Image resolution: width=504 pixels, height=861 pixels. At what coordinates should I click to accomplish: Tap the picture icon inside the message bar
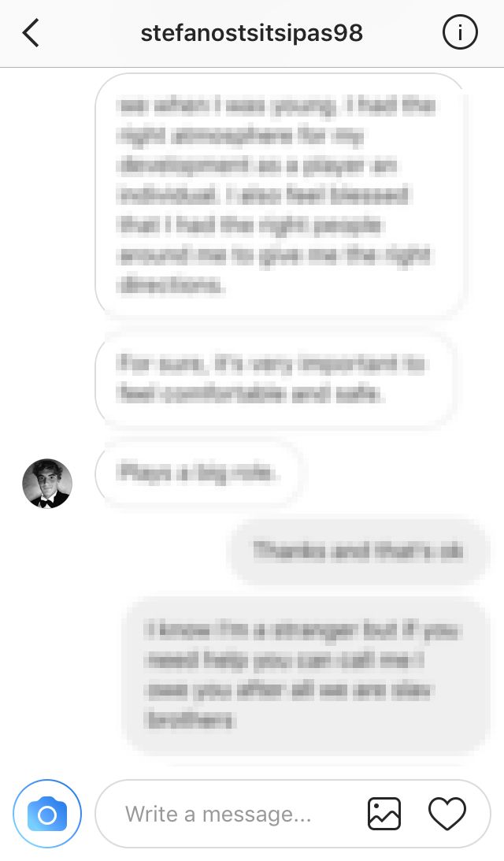(384, 814)
